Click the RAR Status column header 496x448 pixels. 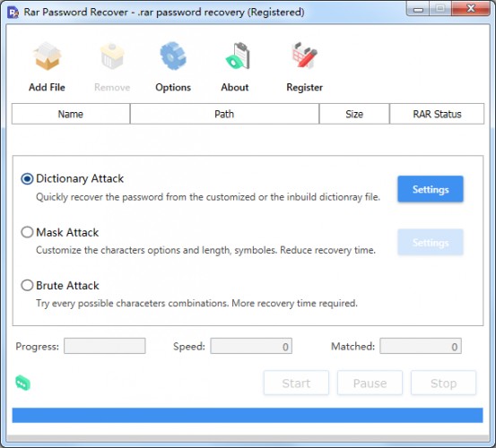tap(437, 114)
